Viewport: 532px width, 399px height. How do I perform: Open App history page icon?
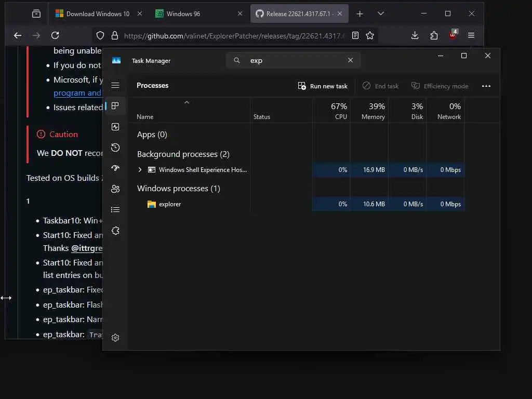115,148
